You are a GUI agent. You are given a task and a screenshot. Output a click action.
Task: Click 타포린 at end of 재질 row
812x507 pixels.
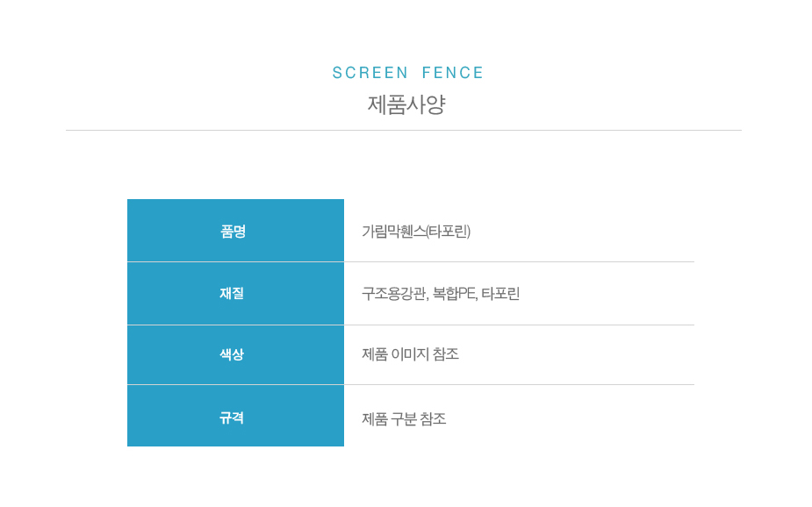point(500,294)
